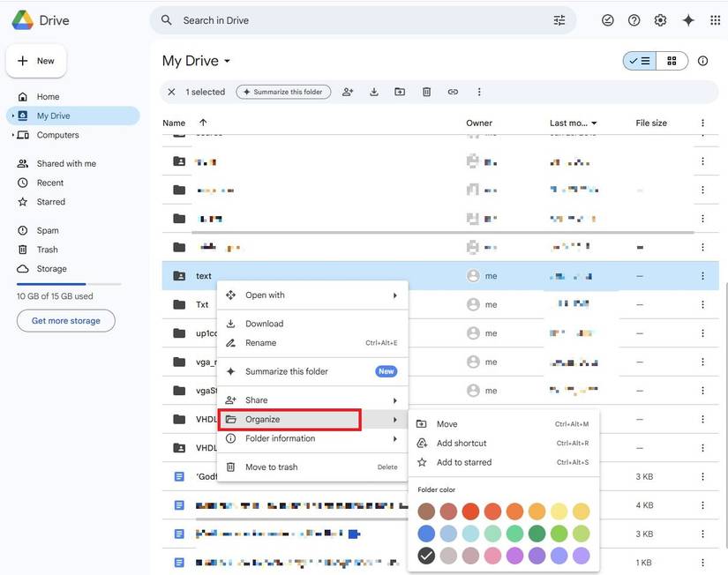Open advanced search filter options icon
This screenshot has height=575, width=728.
tap(559, 20)
